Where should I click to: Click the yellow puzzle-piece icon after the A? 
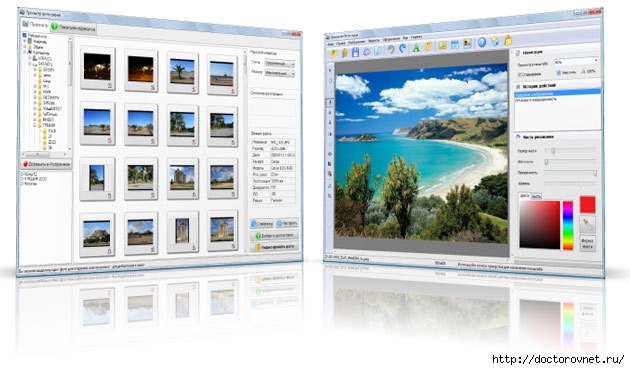429,47
